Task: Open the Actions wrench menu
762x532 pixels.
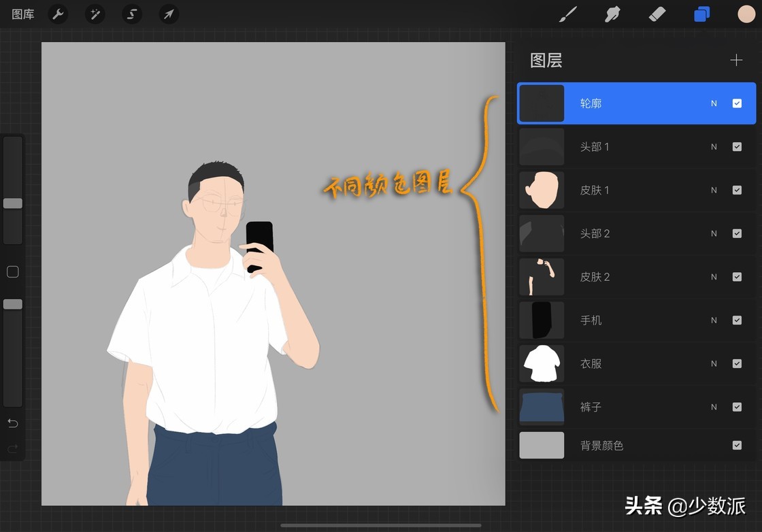Action: click(58, 14)
